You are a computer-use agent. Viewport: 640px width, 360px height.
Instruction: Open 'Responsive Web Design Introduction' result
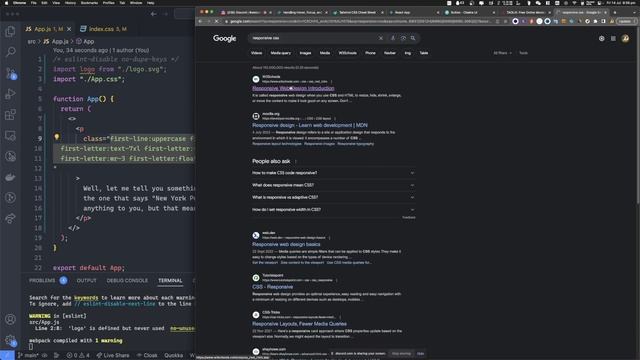tap(293, 88)
